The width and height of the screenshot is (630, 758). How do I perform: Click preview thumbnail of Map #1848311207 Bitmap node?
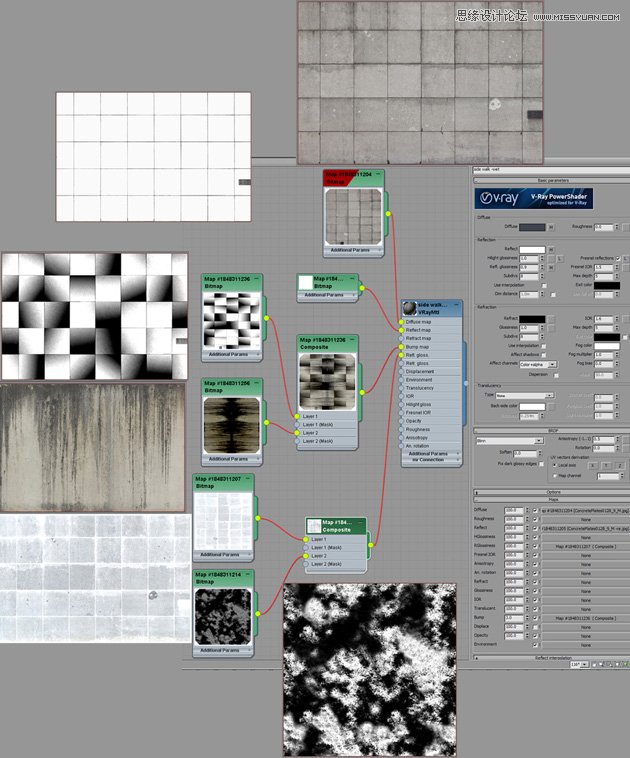[223, 521]
